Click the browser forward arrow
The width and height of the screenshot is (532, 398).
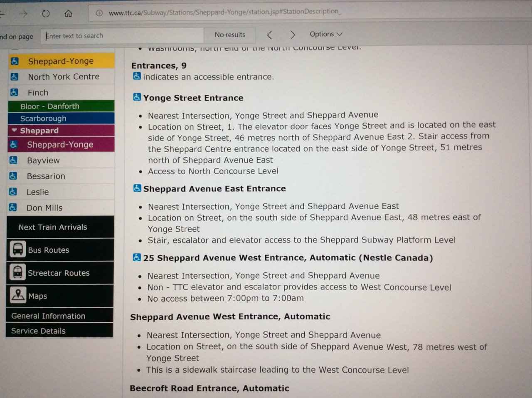point(23,14)
